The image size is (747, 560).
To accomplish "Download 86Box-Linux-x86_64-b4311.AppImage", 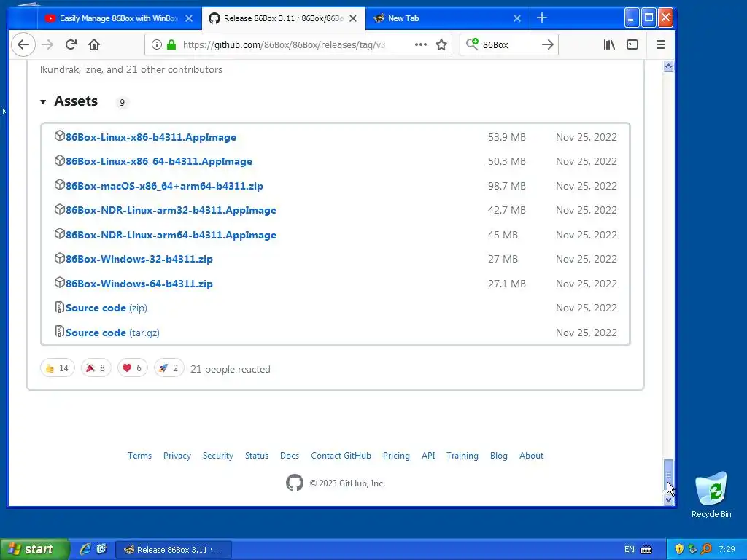I will pos(158,161).
